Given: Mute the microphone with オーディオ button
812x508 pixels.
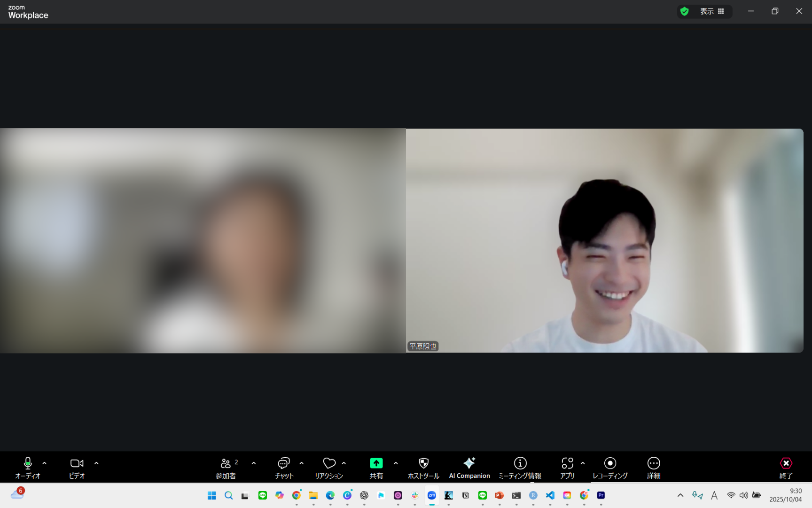Looking at the screenshot, I should (28, 468).
